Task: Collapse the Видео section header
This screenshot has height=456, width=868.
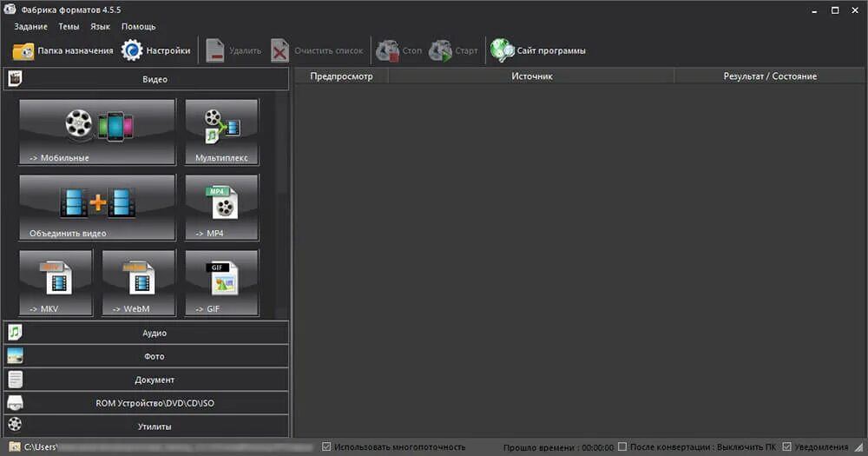Action: coord(146,79)
